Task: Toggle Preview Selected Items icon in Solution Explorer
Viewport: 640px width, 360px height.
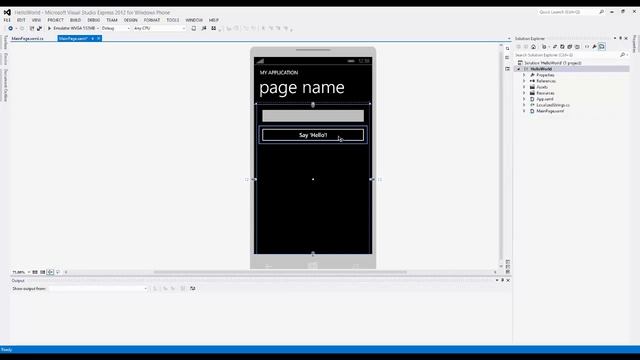Action: pos(602,47)
